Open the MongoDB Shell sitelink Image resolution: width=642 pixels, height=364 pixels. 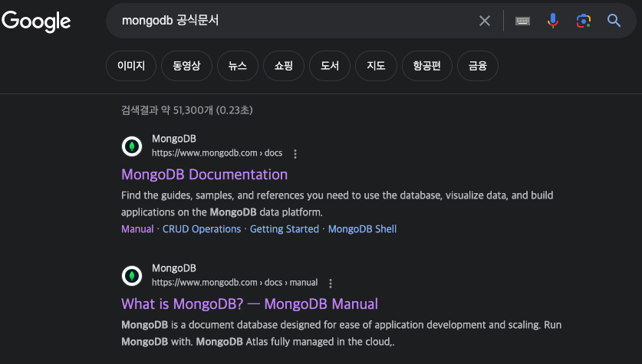coord(362,229)
